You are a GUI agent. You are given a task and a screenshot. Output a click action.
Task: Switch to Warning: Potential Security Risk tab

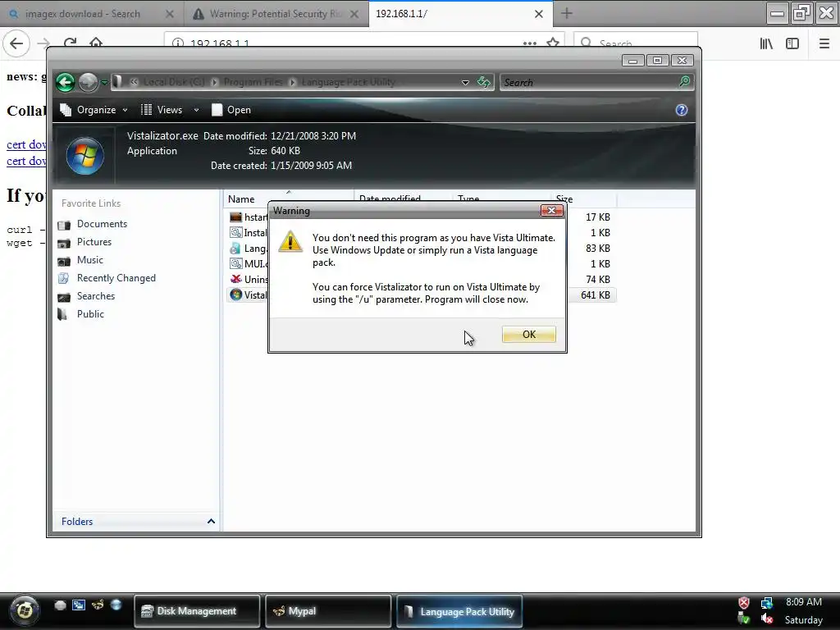coord(276,14)
